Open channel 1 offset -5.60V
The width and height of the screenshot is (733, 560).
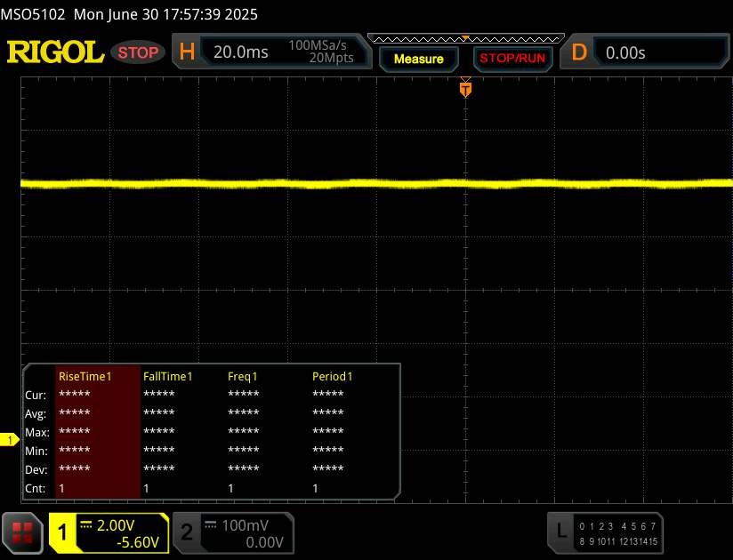[x=138, y=542]
